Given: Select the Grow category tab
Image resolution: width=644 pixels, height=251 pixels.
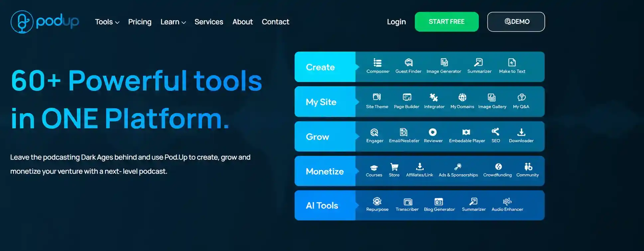Looking at the screenshot, I should pos(325,137).
